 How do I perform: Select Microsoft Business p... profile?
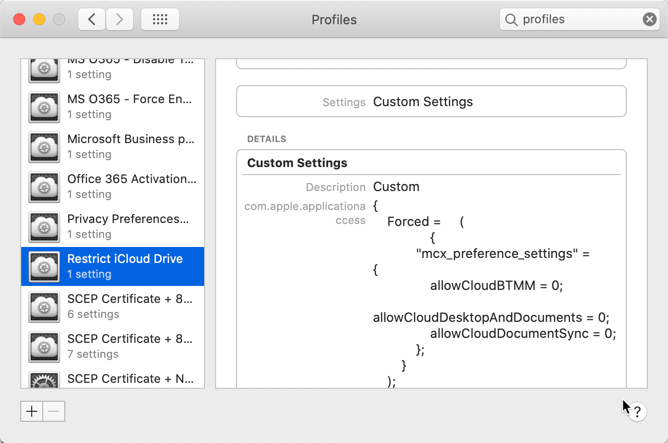click(130, 147)
